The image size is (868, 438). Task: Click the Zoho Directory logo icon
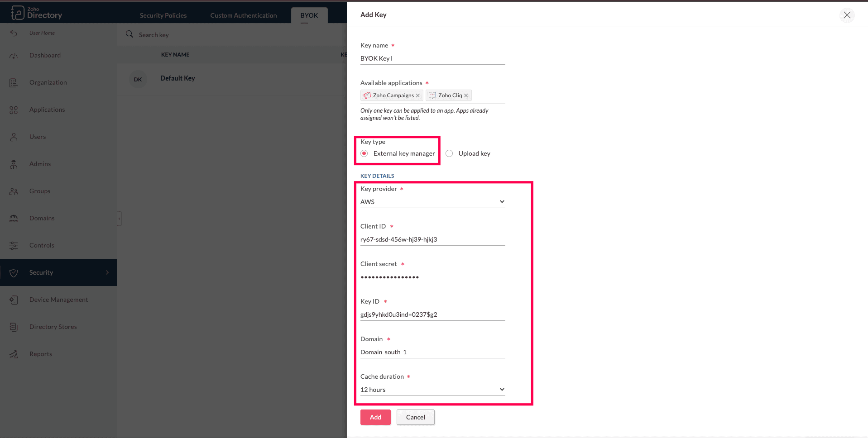pos(17,13)
